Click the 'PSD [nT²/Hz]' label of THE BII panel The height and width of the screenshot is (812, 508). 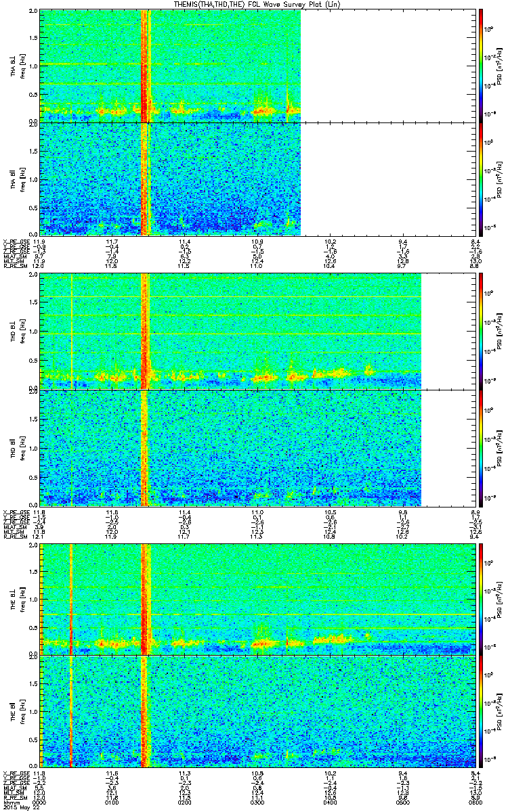[498, 713]
